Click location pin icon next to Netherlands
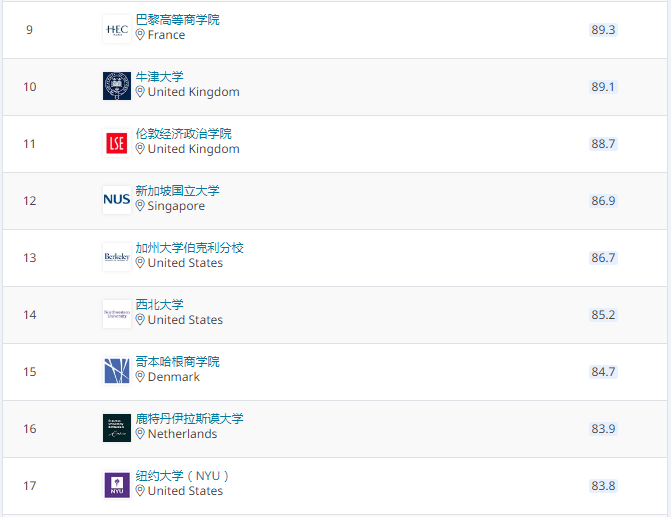Screen dimensions: 671x517 pos(140,434)
